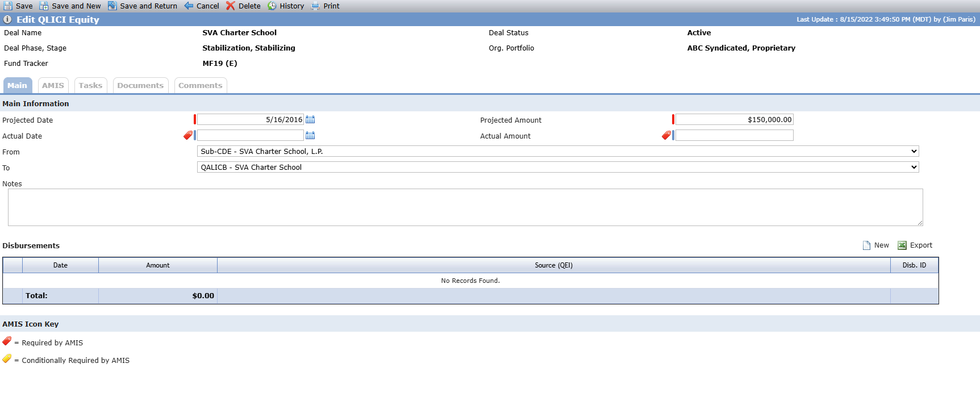Select the Cancel text button
Screen dimensions: 980x401
point(208,6)
